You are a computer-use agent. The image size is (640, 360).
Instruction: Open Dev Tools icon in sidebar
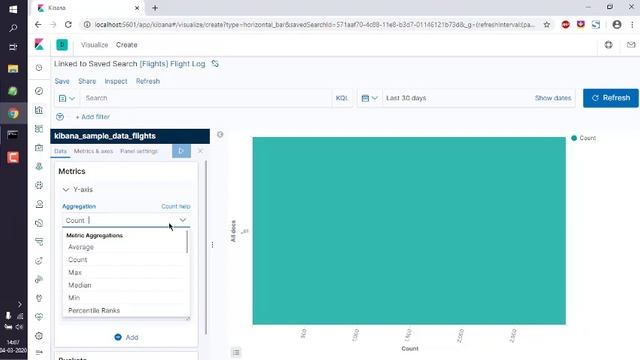39,298
